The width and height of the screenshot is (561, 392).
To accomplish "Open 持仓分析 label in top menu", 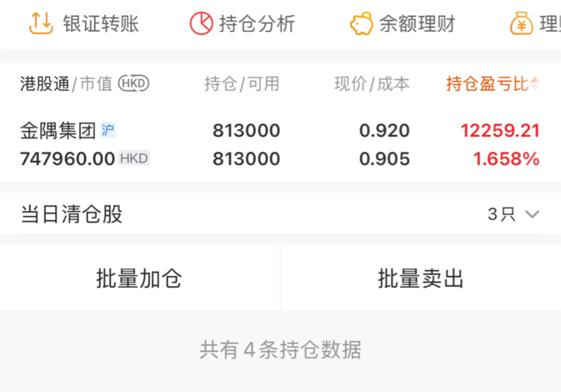I will (x=257, y=24).
